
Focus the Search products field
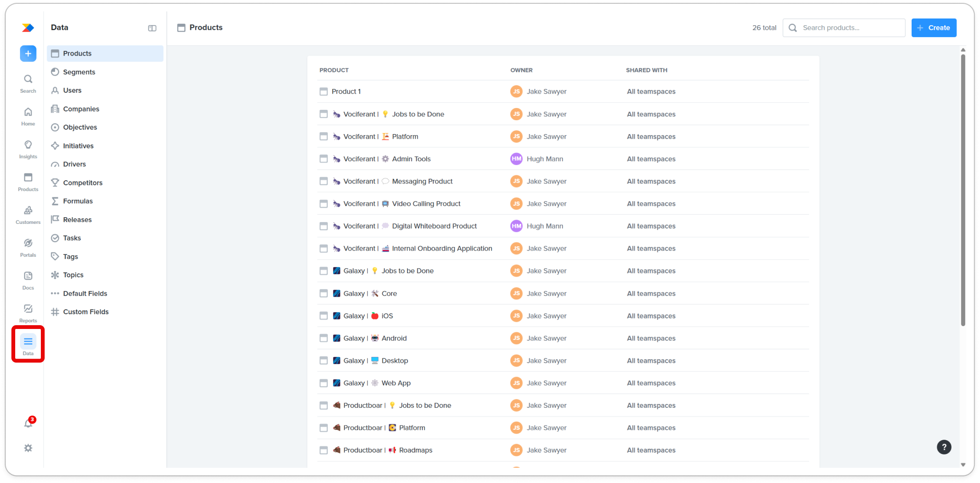[x=844, y=28]
